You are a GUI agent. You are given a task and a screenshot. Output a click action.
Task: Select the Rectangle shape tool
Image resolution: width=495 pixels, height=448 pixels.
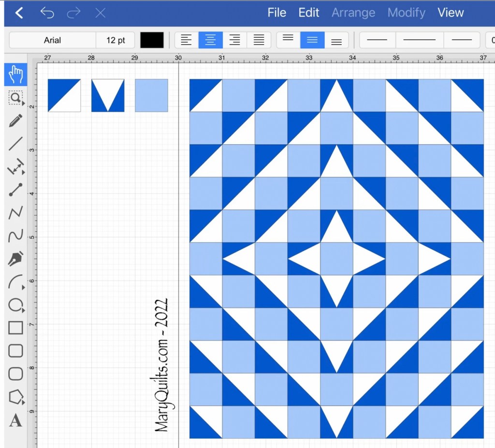(15, 328)
